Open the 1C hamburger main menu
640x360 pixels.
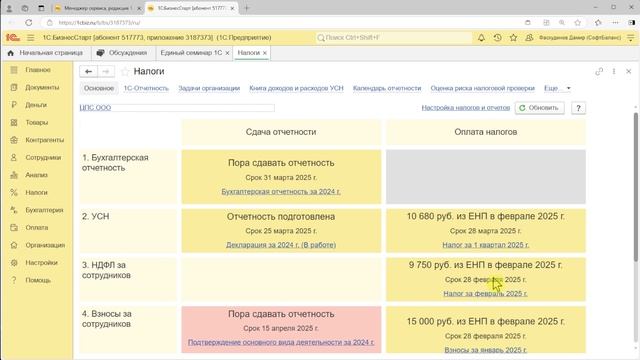point(31,38)
